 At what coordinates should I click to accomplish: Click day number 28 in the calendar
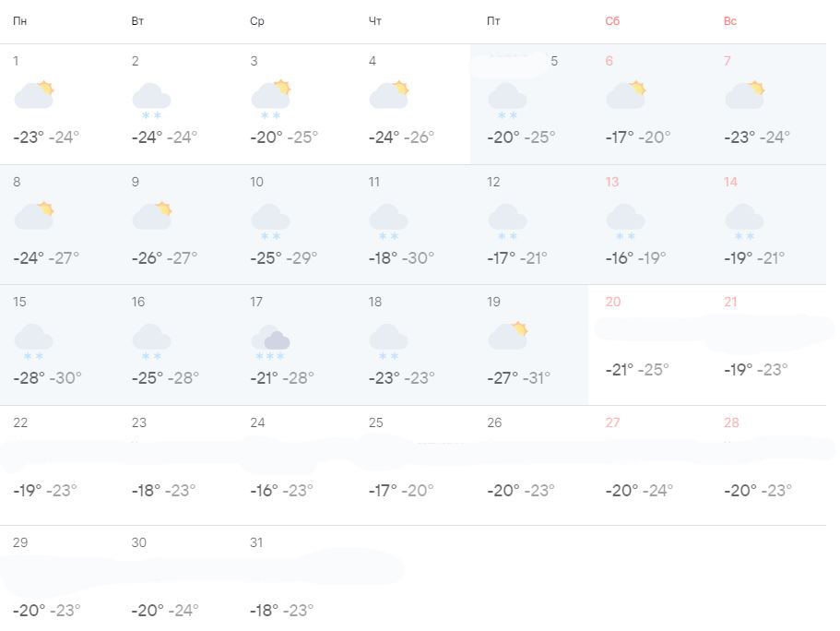tap(731, 423)
